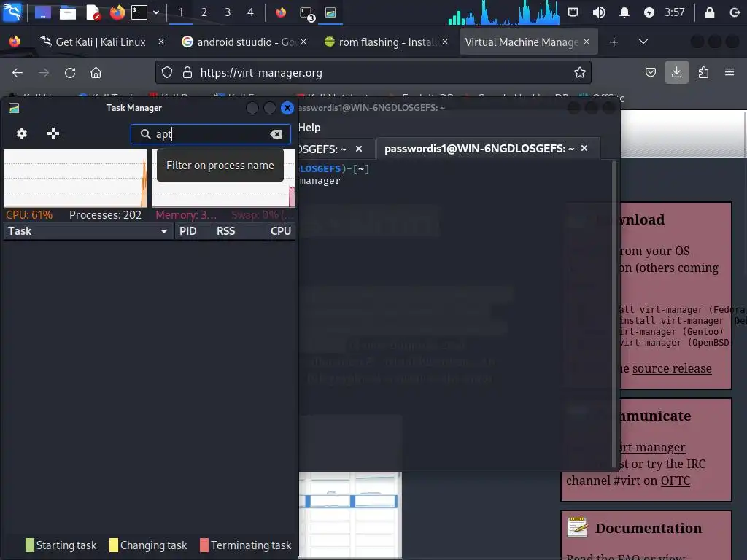Bookmark this page with star
This screenshot has height=560, width=747.
point(579,72)
